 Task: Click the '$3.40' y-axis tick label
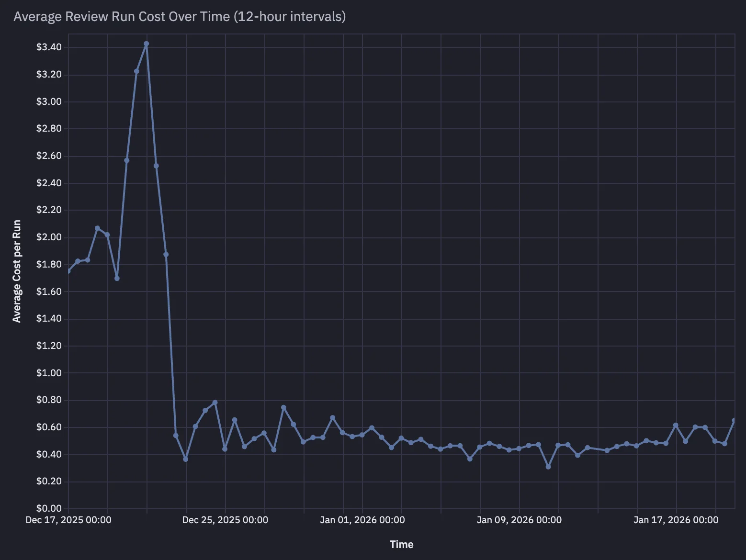[x=49, y=47]
